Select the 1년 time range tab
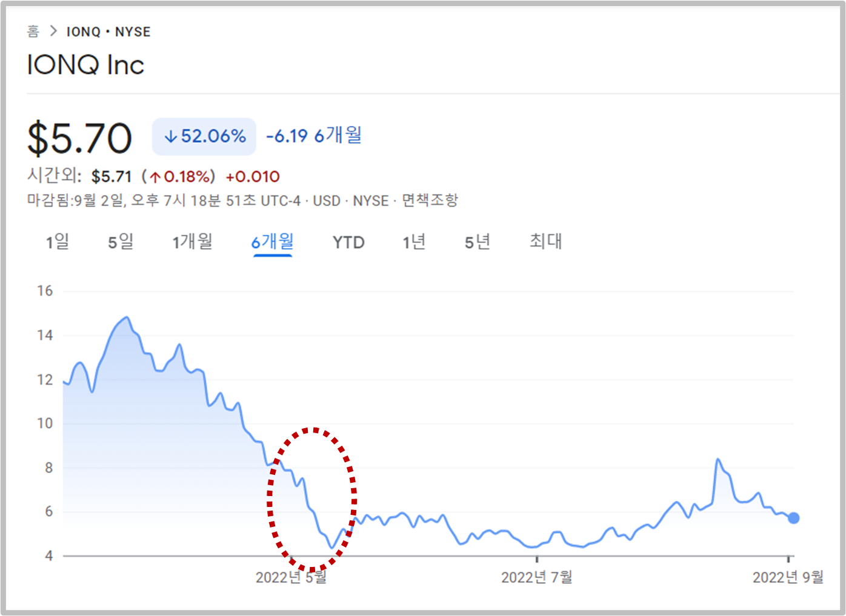Viewport: 846px width, 616px height. click(x=415, y=242)
